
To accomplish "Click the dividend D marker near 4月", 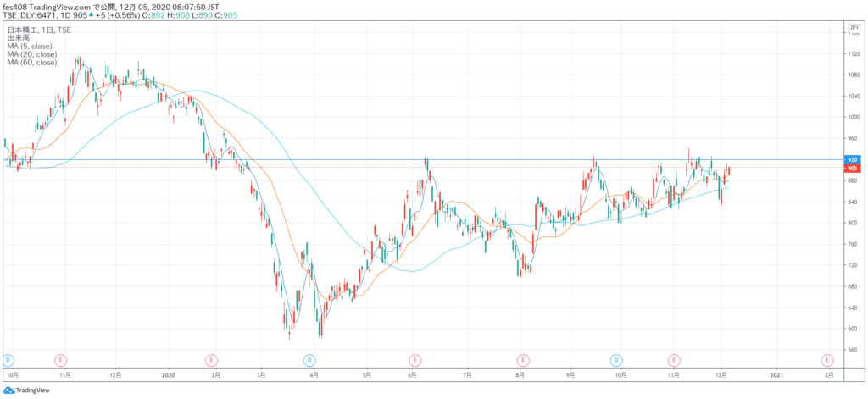I will (x=309, y=360).
